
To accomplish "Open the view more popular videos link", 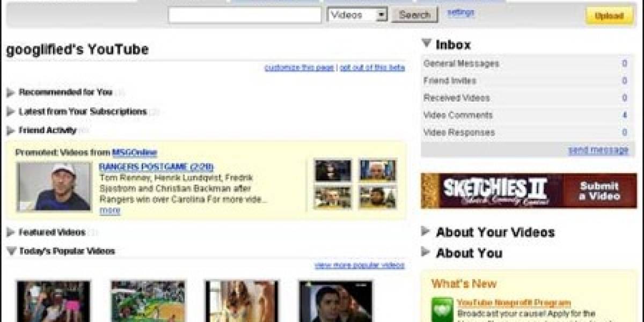I will [360, 265].
